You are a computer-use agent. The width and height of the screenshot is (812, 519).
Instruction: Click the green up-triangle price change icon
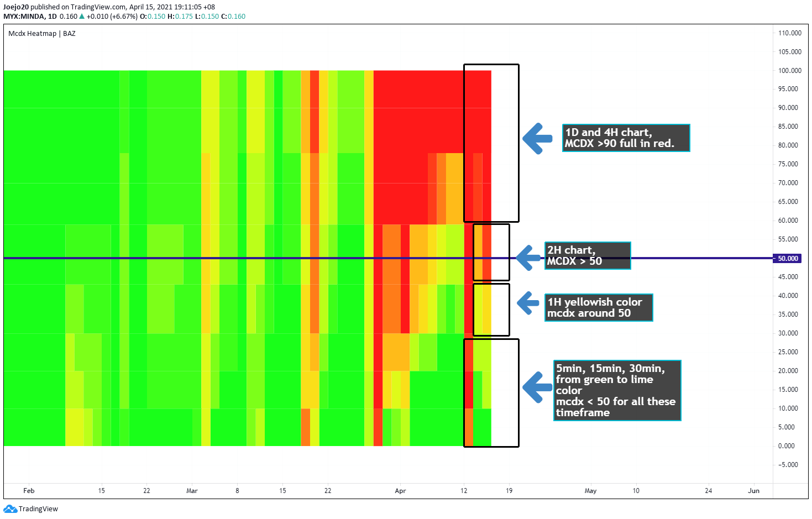pyautogui.click(x=82, y=17)
